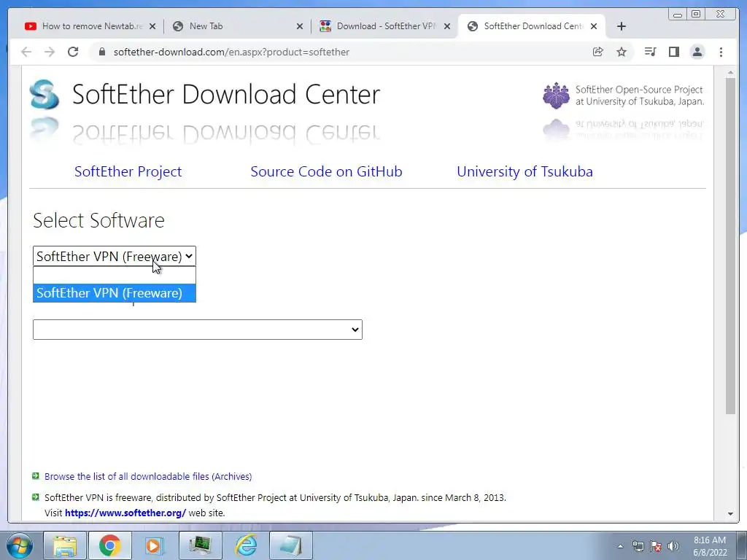Open File Explorer from taskbar
Viewport: 747px width, 560px height.
click(x=65, y=545)
